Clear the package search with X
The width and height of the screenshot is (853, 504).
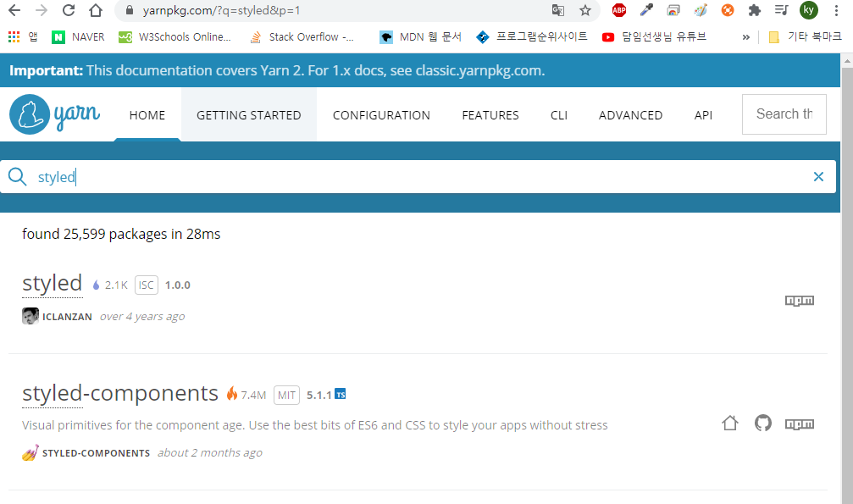pos(818,177)
